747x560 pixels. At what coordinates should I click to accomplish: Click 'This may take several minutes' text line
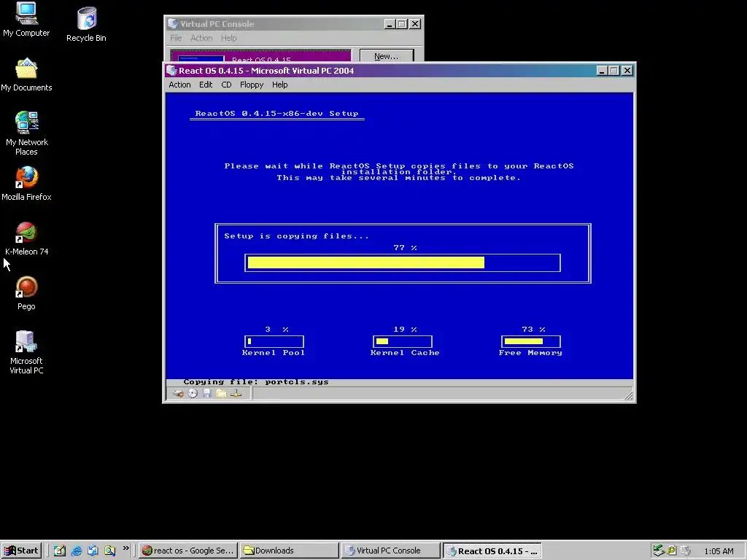399,178
